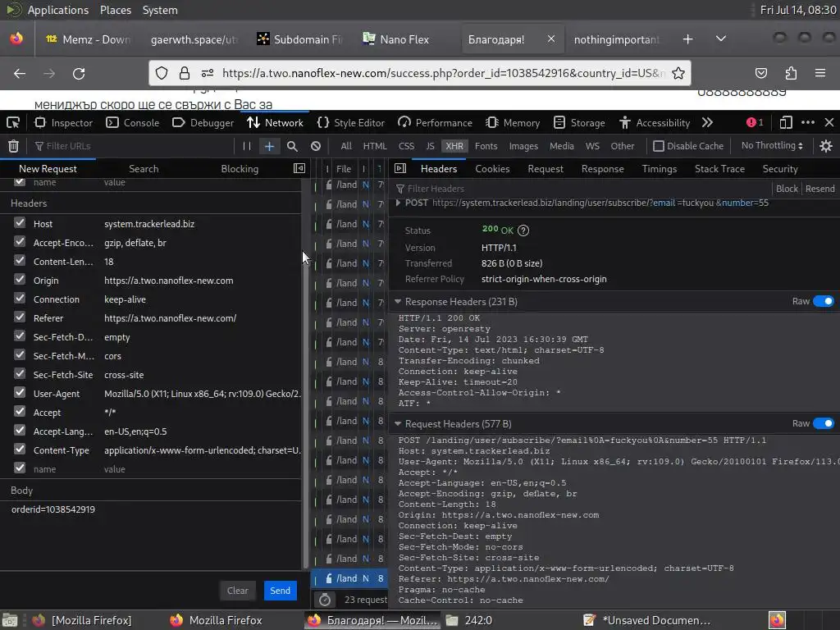Filter requests by HTML
The height and width of the screenshot is (630, 840).
[374, 146]
